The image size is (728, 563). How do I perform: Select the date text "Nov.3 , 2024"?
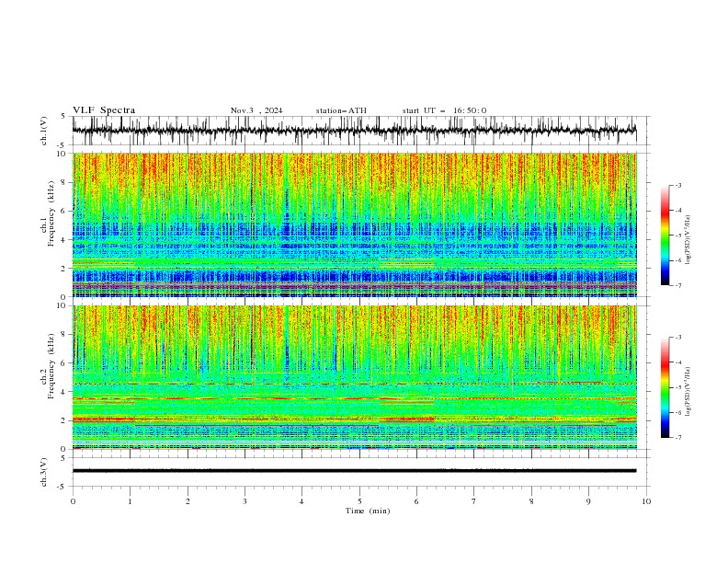tap(256, 110)
